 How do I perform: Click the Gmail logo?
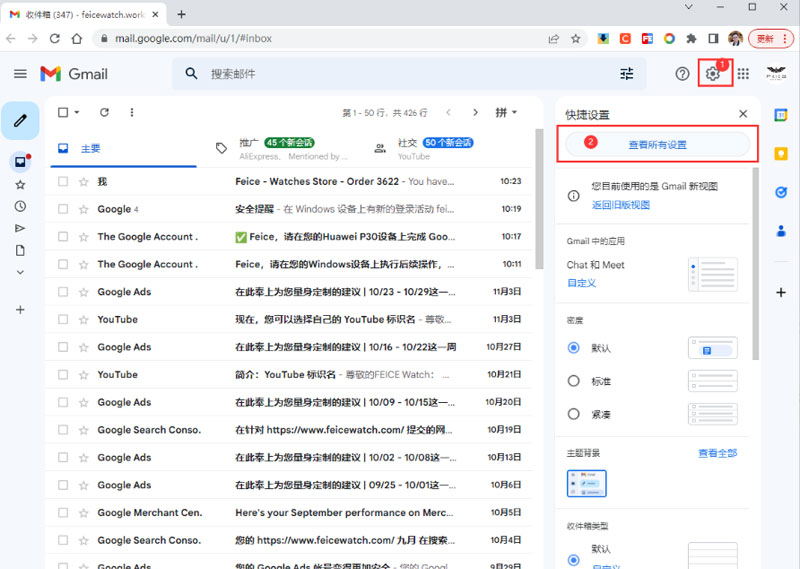(74, 74)
